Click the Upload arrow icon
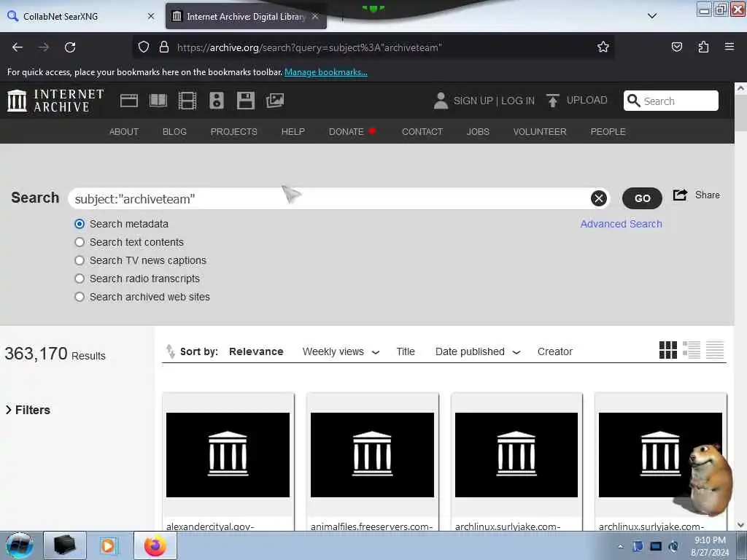This screenshot has width=747, height=560. [x=553, y=101]
